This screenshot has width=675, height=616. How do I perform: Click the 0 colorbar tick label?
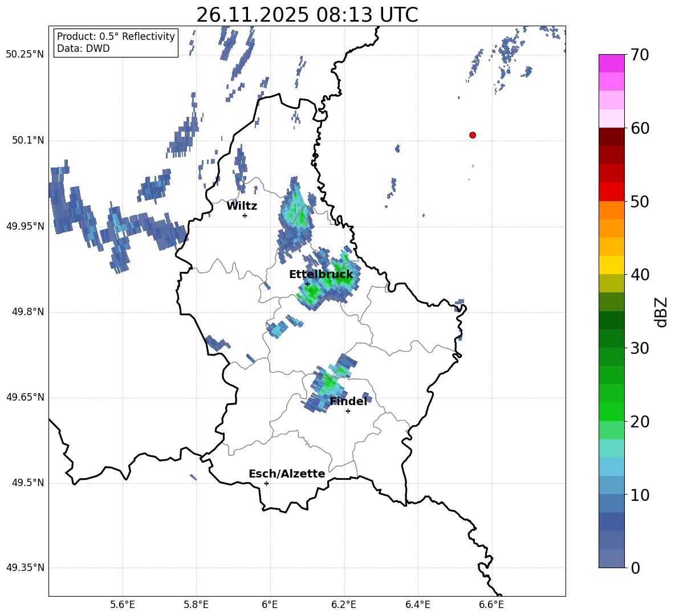tap(636, 568)
